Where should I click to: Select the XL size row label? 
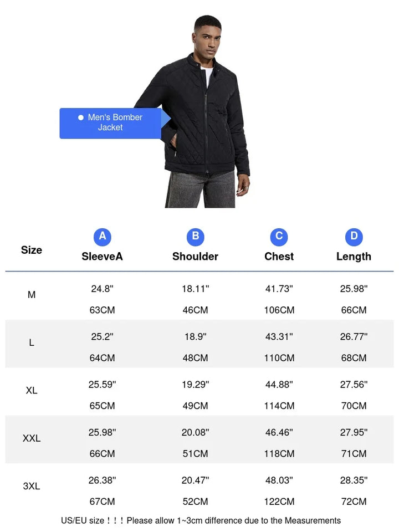32,391
